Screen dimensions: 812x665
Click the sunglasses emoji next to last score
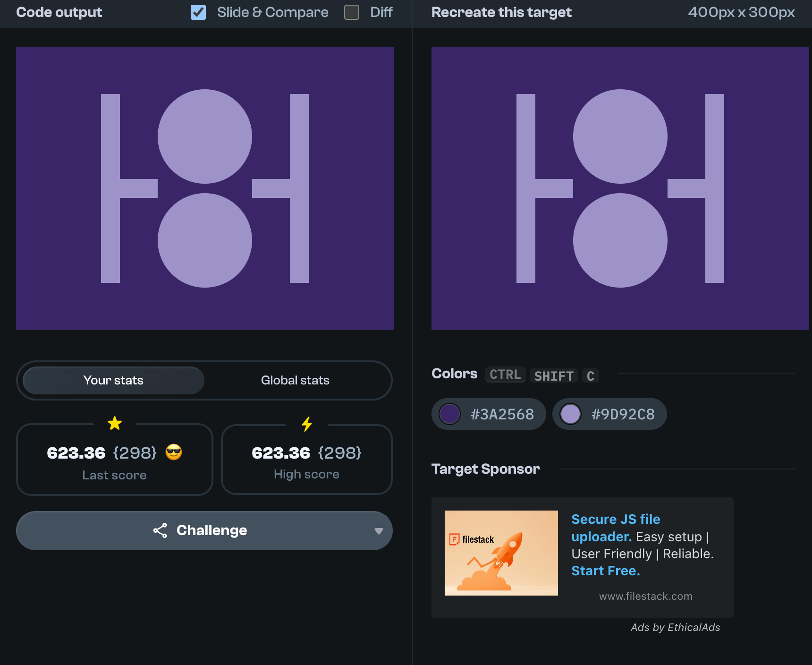[x=174, y=452]
